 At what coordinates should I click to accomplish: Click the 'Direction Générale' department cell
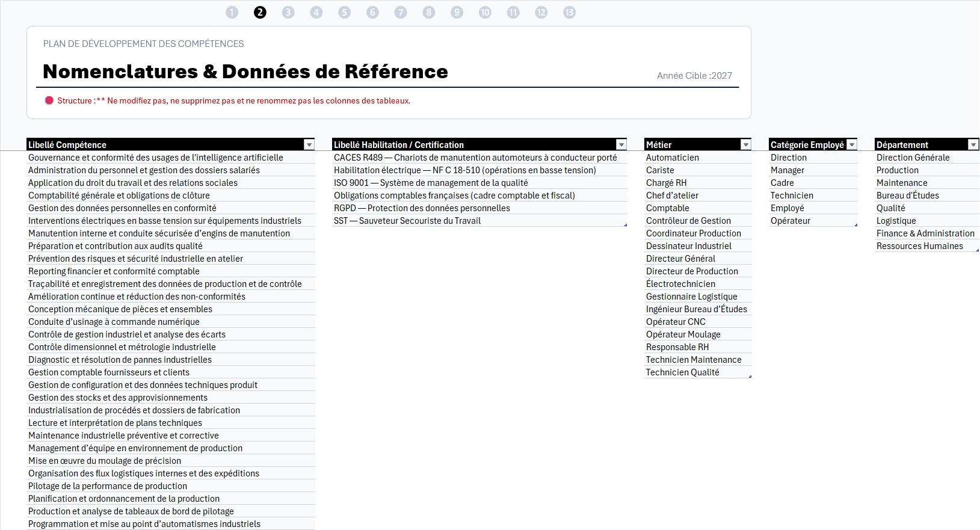click(x=927, y=158)
